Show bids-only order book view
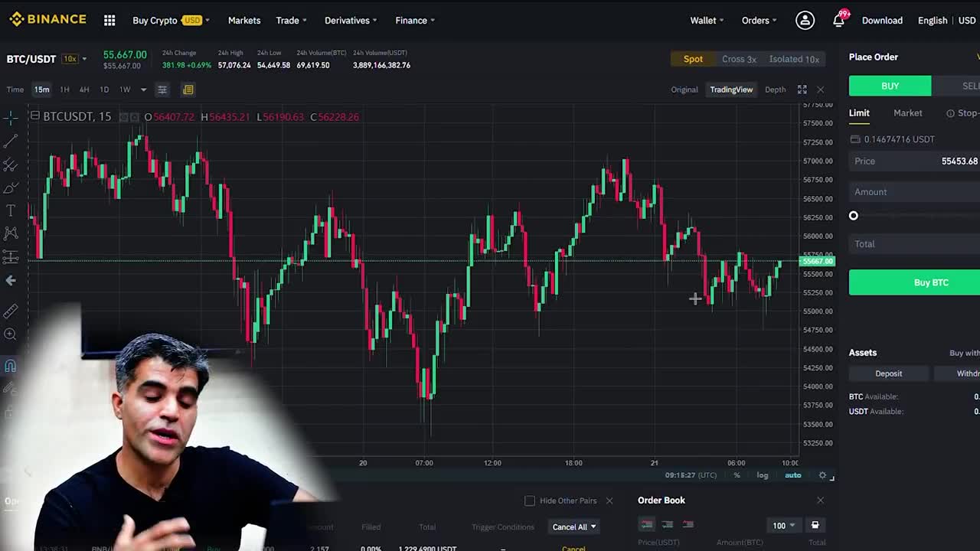Image resolution: width=980 pixels, height=551 pixels. 668,524
